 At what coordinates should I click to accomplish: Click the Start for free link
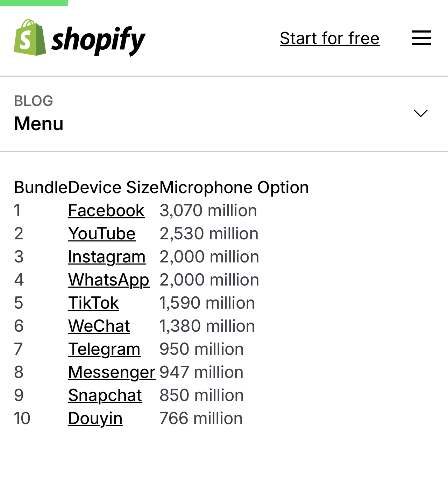(x=329, y=38)
